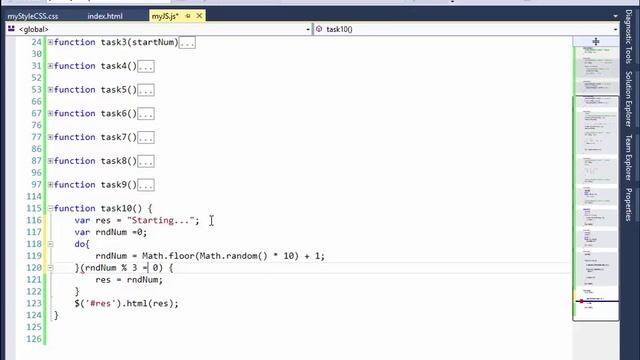Click the global scope icon

(11, 29)
